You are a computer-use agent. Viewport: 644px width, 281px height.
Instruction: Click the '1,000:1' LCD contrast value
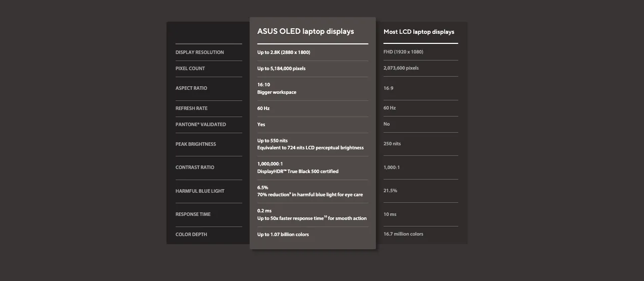click(392, 167)
